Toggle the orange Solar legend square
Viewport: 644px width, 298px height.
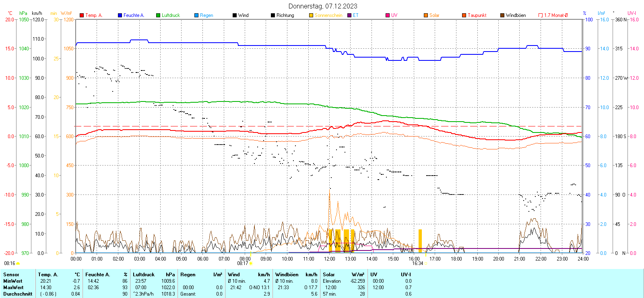coord(426,15)
